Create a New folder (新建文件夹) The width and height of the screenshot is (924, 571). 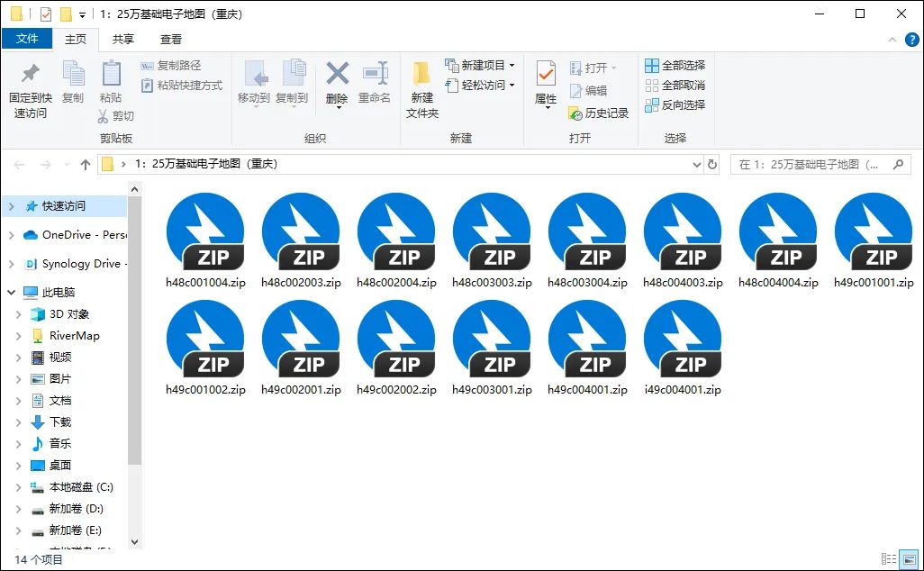(422, 89)
